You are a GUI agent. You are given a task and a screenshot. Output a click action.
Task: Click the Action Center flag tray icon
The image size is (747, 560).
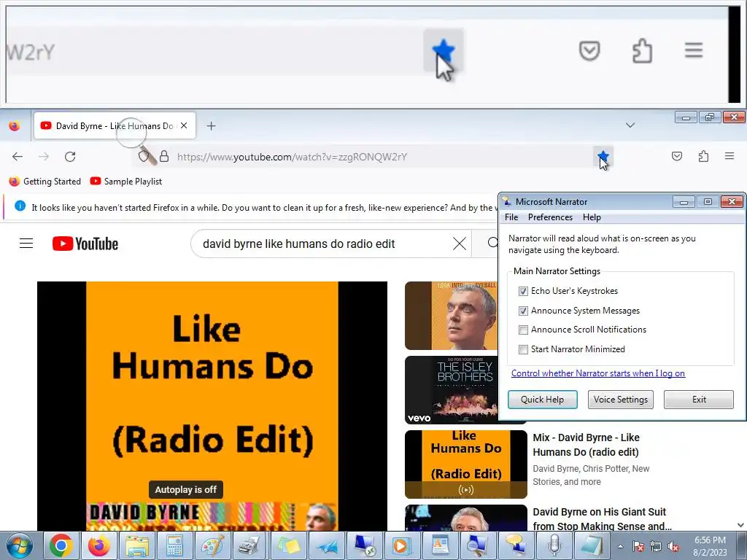[x=638, y=547]
